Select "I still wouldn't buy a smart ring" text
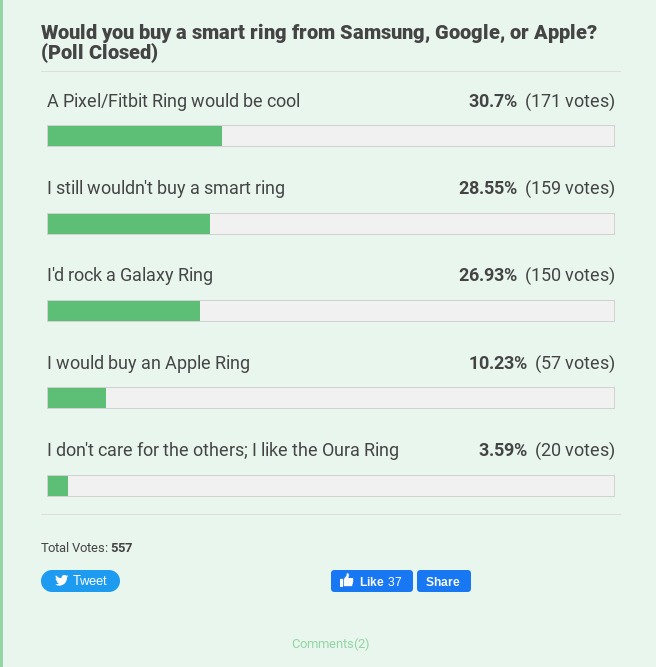The width and height of the screenshot is (656, 667). click(x=166, y=188)
